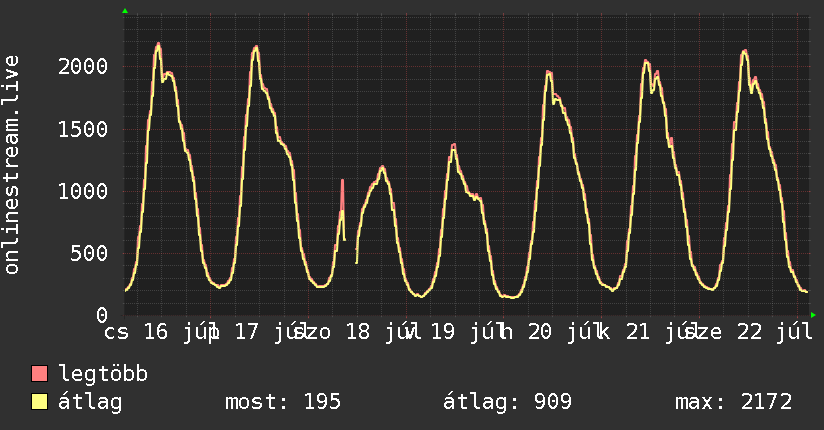Image resolution: width=824 pixels, height=430 pixels.
Task: Click the 2000 y-axis label
Action: pyautogui.click(x=83, y=67)
